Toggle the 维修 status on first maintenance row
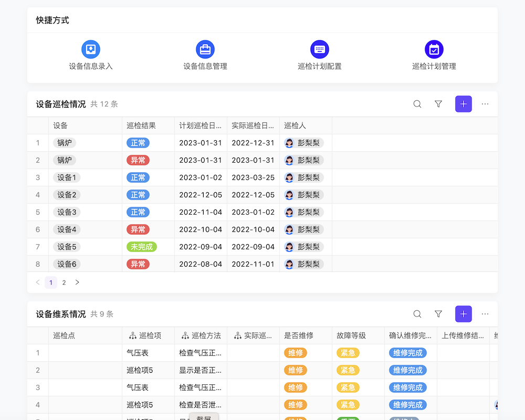525x420 pixels. 296,353
